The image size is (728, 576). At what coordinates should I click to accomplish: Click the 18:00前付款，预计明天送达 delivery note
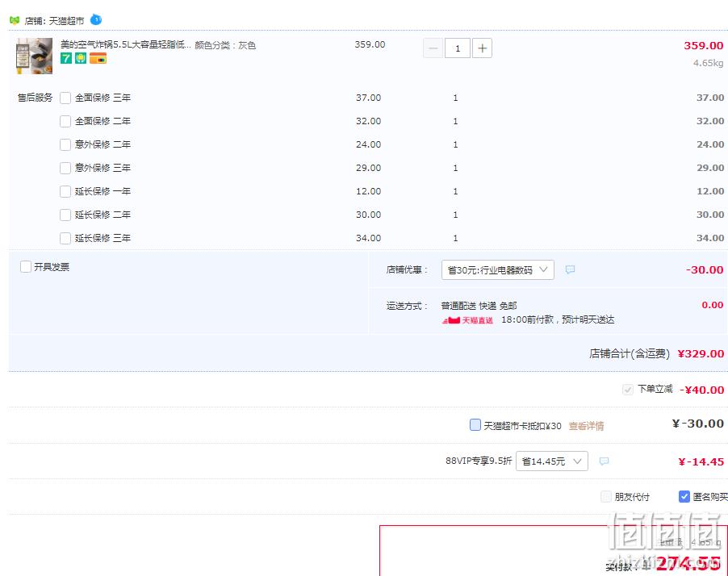(x=558, y=319)
